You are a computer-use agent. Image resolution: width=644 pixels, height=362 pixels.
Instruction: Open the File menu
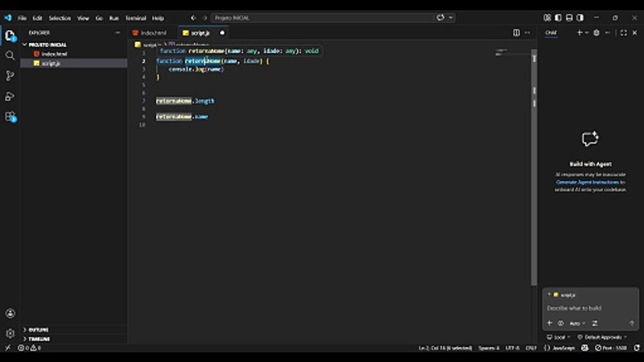point(22,18)
